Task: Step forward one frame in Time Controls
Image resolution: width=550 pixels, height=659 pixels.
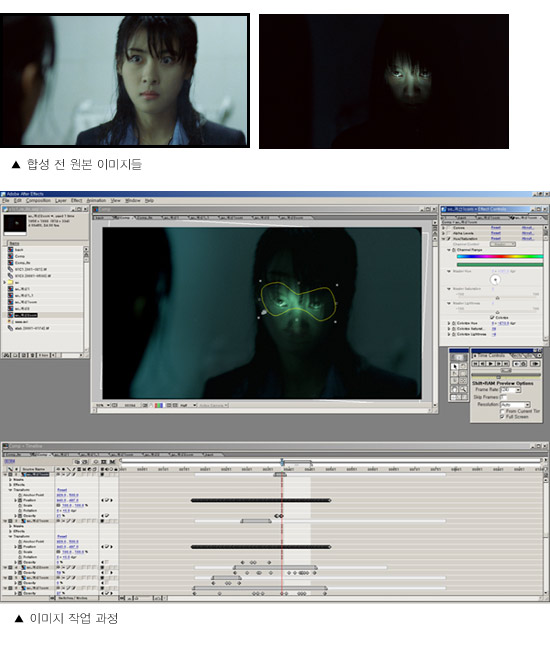Action: point(499,364)
